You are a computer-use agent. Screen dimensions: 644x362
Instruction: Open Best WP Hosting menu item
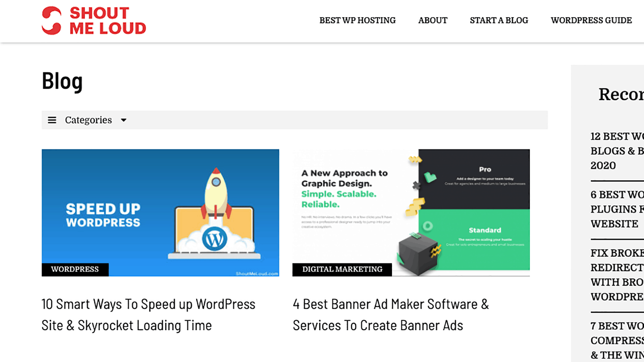point(357,20)
